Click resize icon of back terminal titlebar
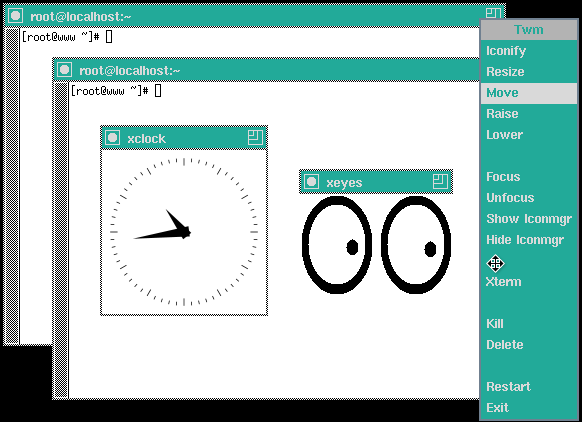This screenshot has height=422, width=582. [x=493, y=14]
